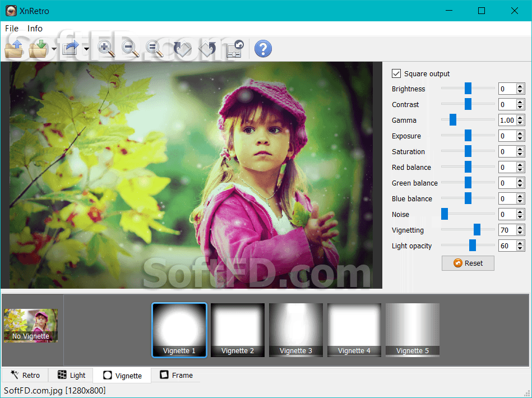Switch to the Light tab
This screenshot has width=532, height=398.
point(71,375)
